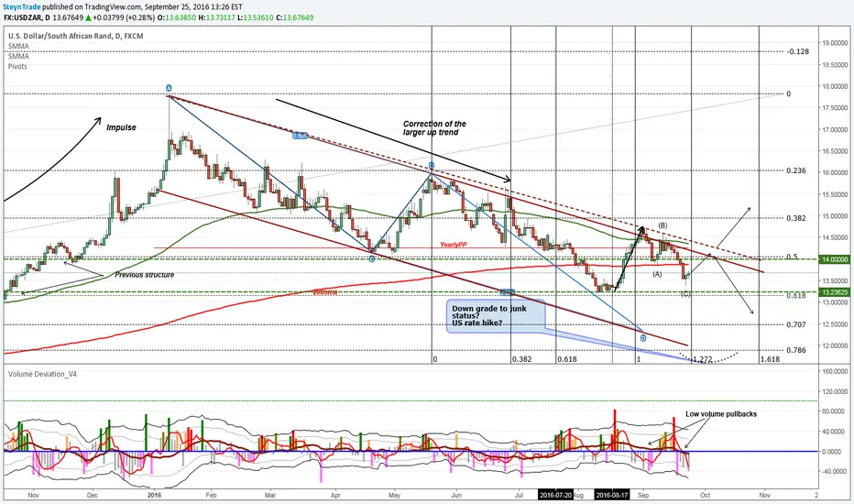Click the '0.786' Fibonacci level label
This screenshot has height=504, width=854.
click(x=796, y=350)
